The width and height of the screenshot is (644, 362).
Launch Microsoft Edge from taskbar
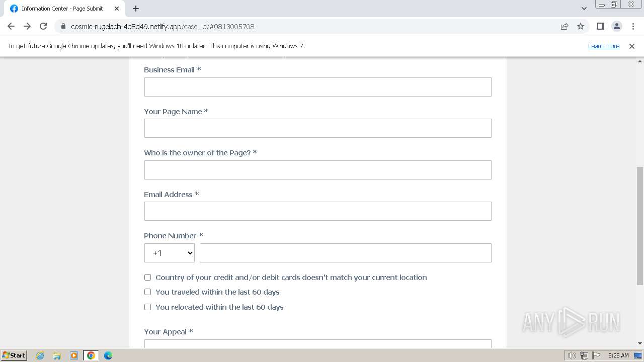click(108, 355)
